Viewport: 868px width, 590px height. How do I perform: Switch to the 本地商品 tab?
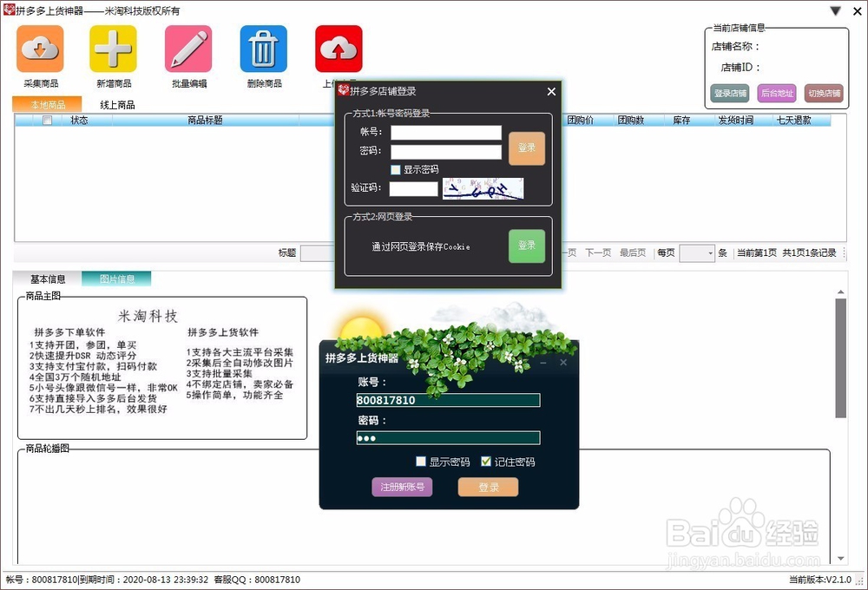pos(48,104)
